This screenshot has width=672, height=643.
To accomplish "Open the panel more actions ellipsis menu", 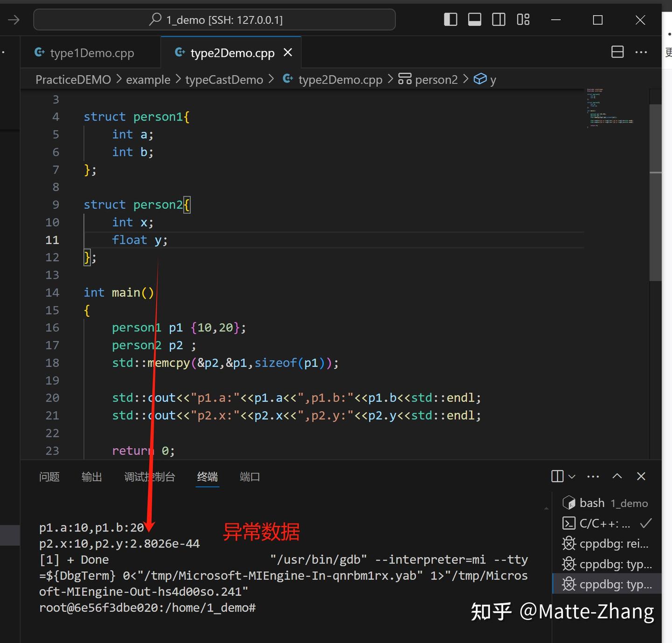I will [593, 476].
